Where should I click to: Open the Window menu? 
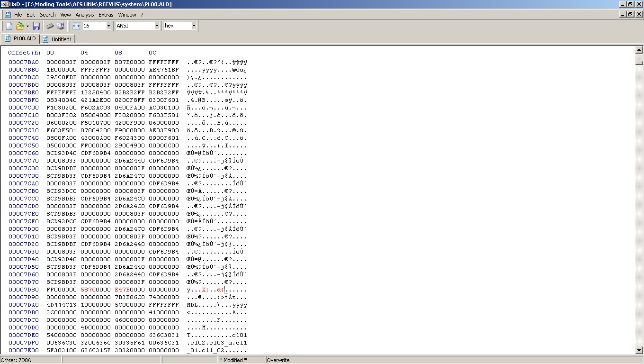point(127,15)
